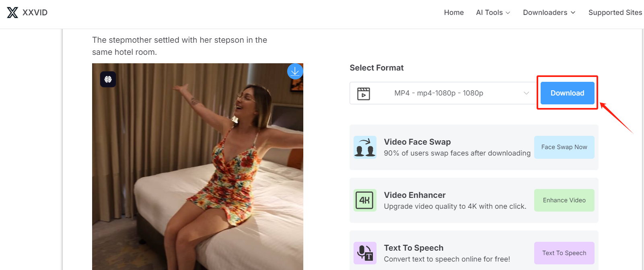Click the 4K Video Enhancer icon
The image size is (644, 270).
[x=365, y=200]
